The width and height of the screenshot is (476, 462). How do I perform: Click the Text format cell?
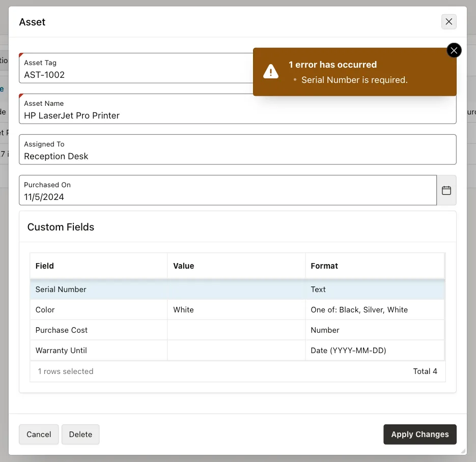375,290
